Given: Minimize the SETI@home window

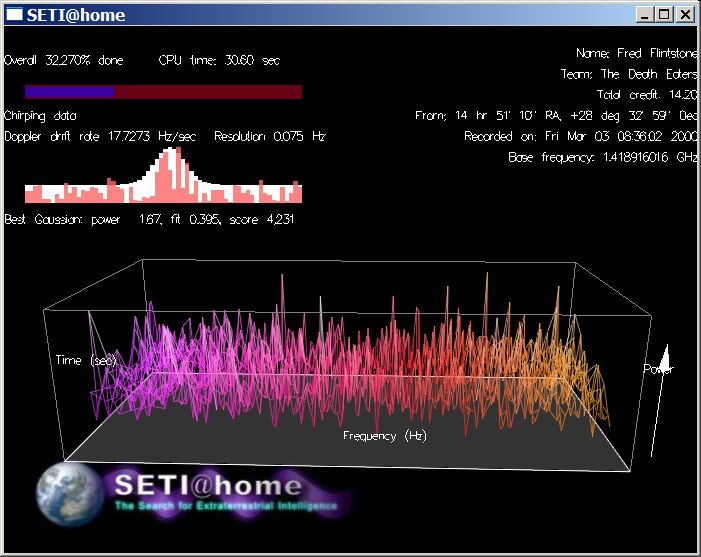Looking at the screenshot, I should pyautogui.click(x=643, y=14).
